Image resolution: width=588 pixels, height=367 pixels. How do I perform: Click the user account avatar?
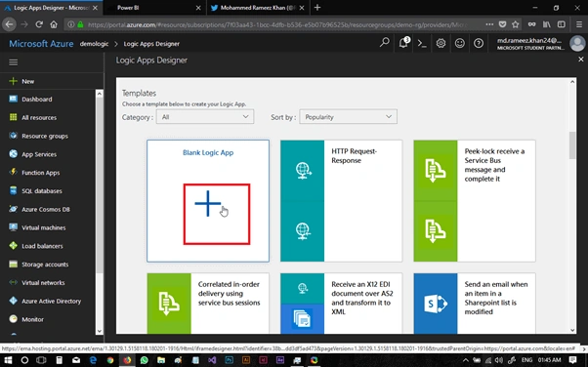pos(577,44)
